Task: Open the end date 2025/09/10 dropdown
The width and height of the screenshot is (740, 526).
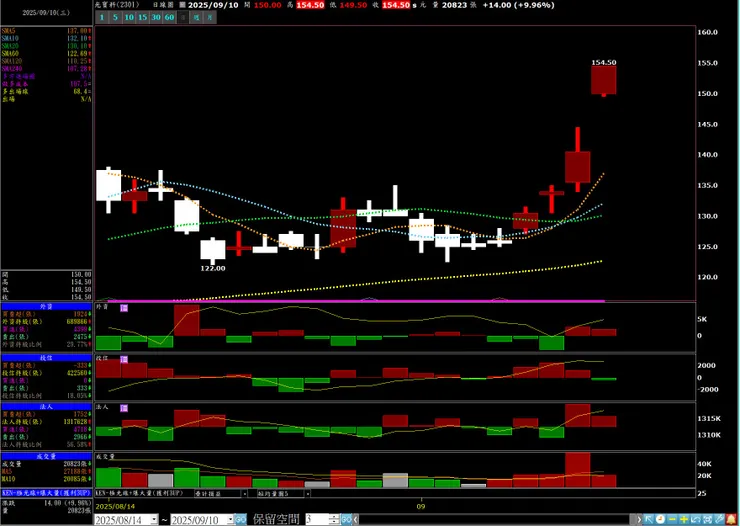Action: (x=230, y=519)
